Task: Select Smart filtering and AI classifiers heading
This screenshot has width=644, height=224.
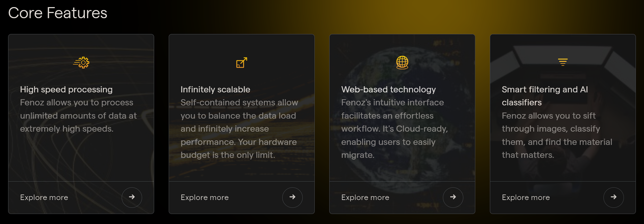Action: pyautogui.click(x=545, y=96)
